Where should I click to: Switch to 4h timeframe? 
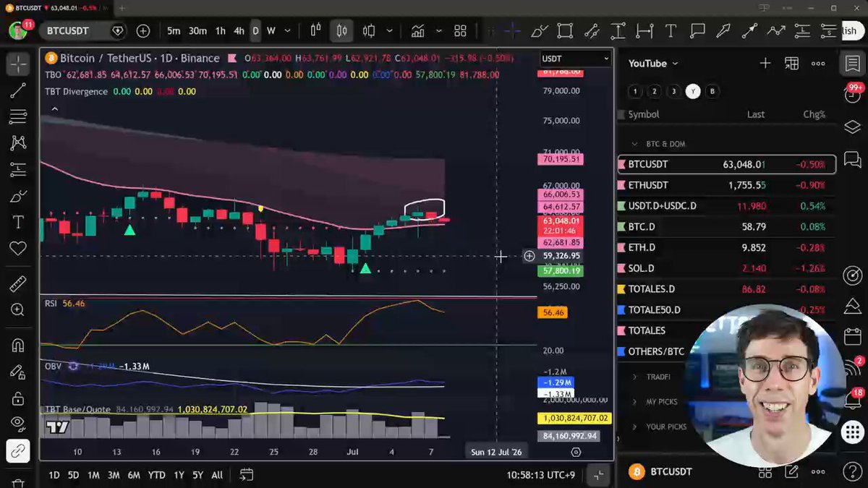point(239,31)
